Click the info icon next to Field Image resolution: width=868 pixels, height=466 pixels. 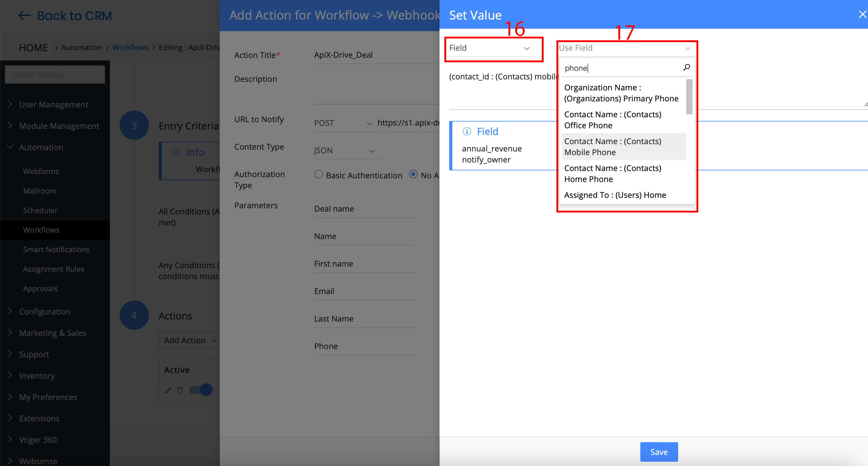click(x=467, y=131)
